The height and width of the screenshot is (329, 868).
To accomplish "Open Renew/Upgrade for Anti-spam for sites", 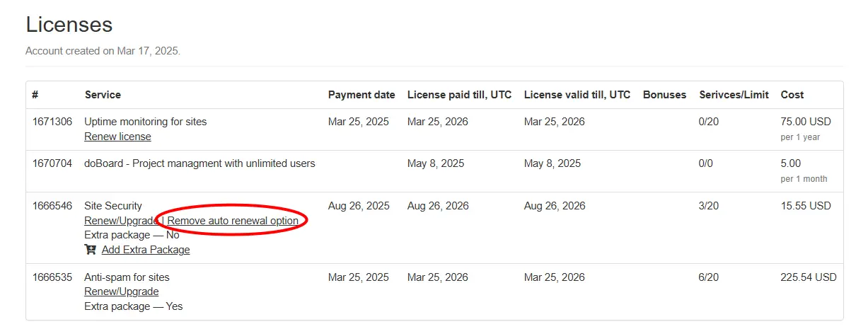I will coord(121,292).
